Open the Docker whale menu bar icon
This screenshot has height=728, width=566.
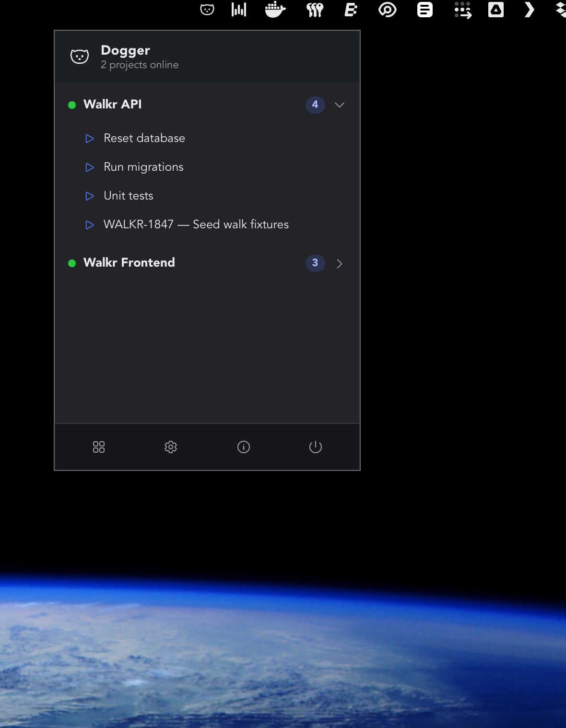(275, 10)
